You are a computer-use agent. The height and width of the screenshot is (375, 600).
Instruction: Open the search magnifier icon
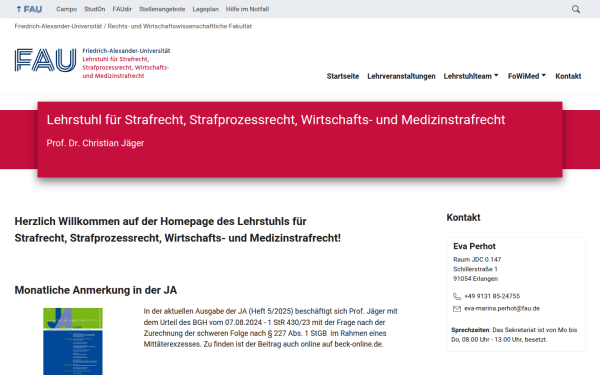(576, 9)
